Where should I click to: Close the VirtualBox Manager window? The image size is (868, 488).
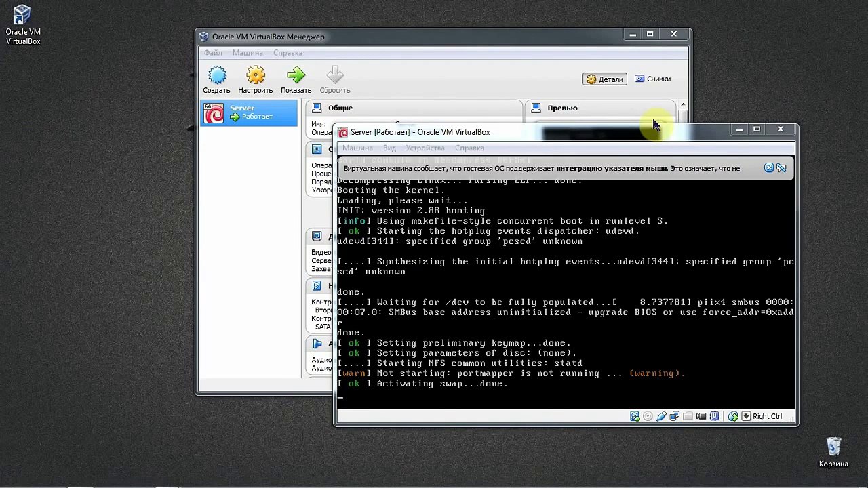click(673, 34)
